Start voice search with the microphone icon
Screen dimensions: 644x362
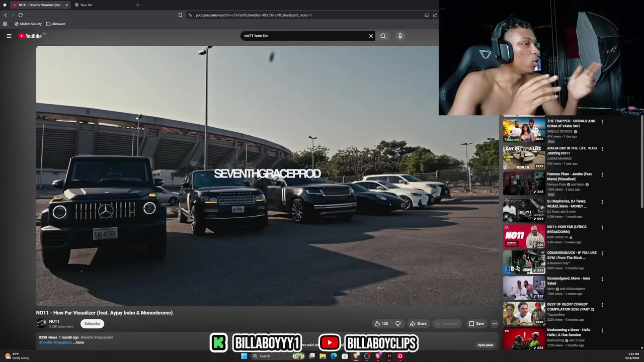point(400,36)
